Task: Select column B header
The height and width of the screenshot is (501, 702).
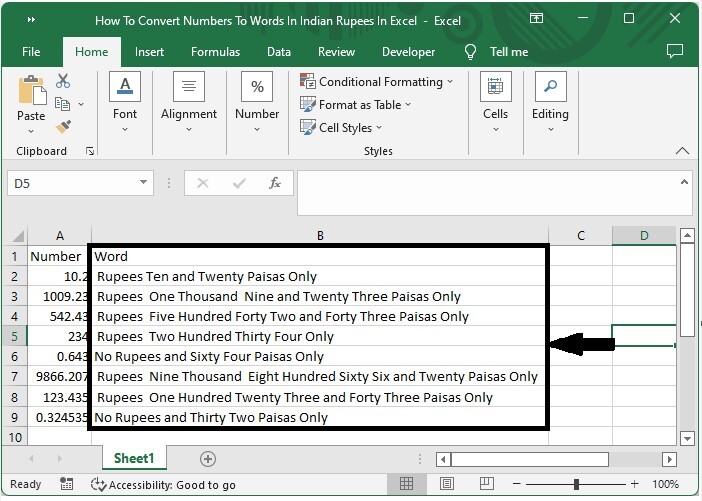Action: tap(320, 236)
